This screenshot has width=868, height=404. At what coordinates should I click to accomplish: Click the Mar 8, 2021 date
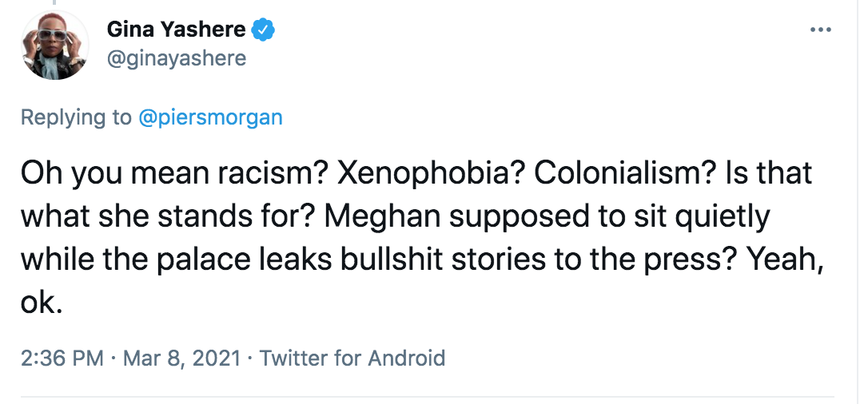point(182,358)
